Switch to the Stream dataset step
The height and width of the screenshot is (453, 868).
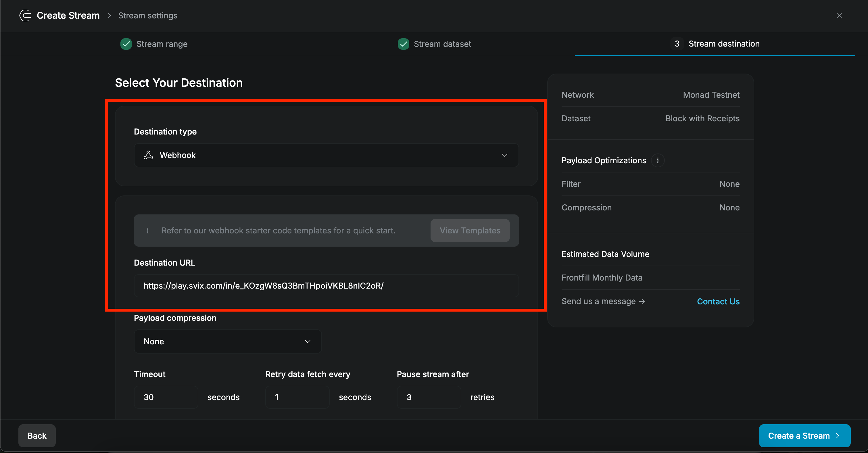pos(434,44)
